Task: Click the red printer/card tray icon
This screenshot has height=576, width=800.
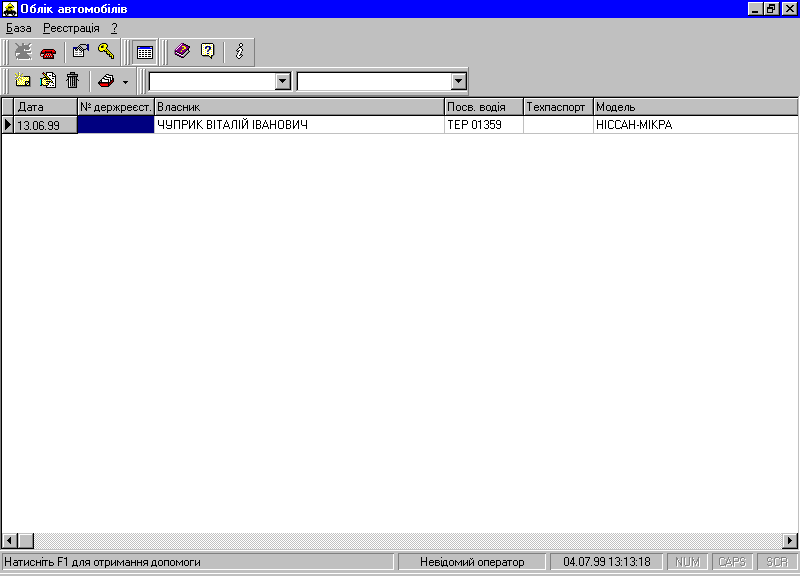Action: tap(106, 81)
